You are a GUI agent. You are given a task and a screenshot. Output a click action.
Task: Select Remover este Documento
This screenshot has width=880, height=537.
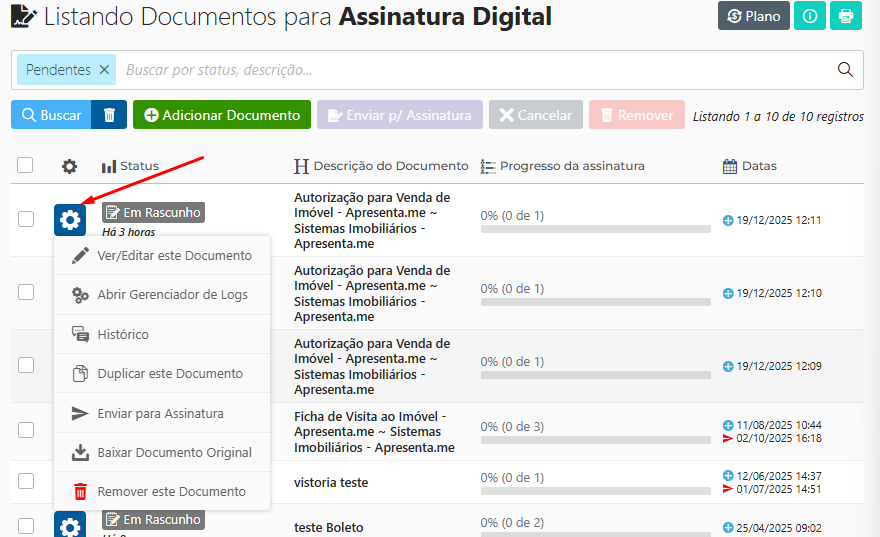click(x=162, y=492)
